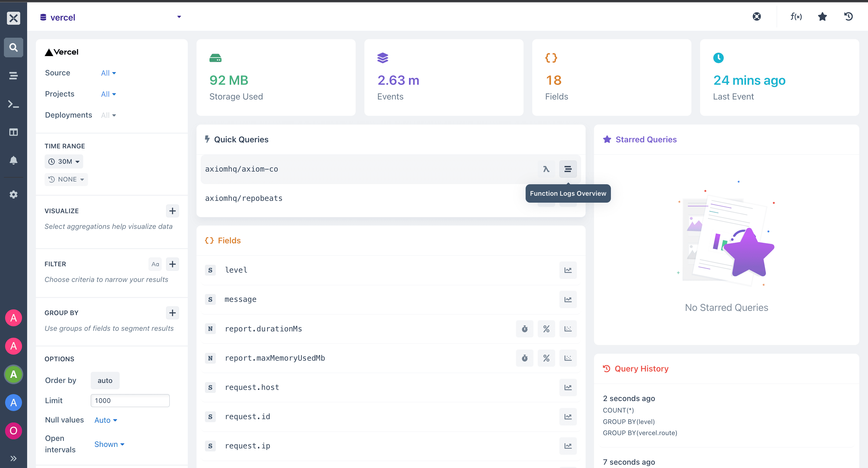Add a visualization using the plus button
Screen dimensions: 868x468
point(172,211)
